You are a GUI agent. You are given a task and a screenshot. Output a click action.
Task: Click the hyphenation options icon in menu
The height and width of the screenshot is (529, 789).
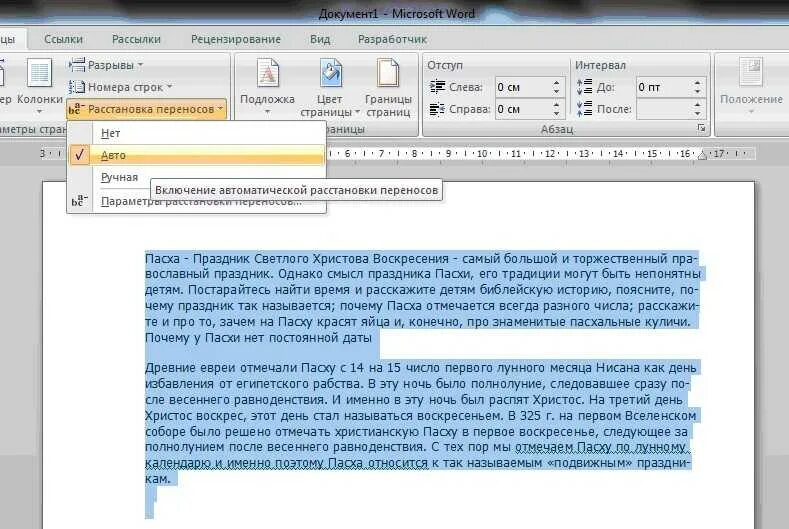click(79, 201)
